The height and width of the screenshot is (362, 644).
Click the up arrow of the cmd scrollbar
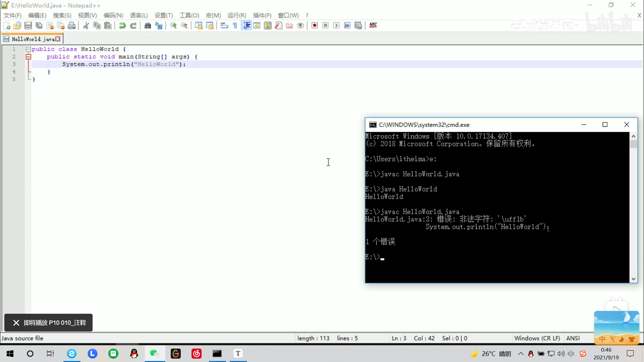[x=633, y=136]
